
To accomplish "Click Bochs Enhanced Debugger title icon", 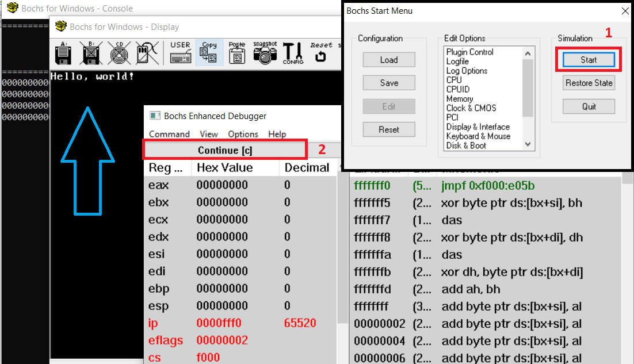I will point(155,116).
